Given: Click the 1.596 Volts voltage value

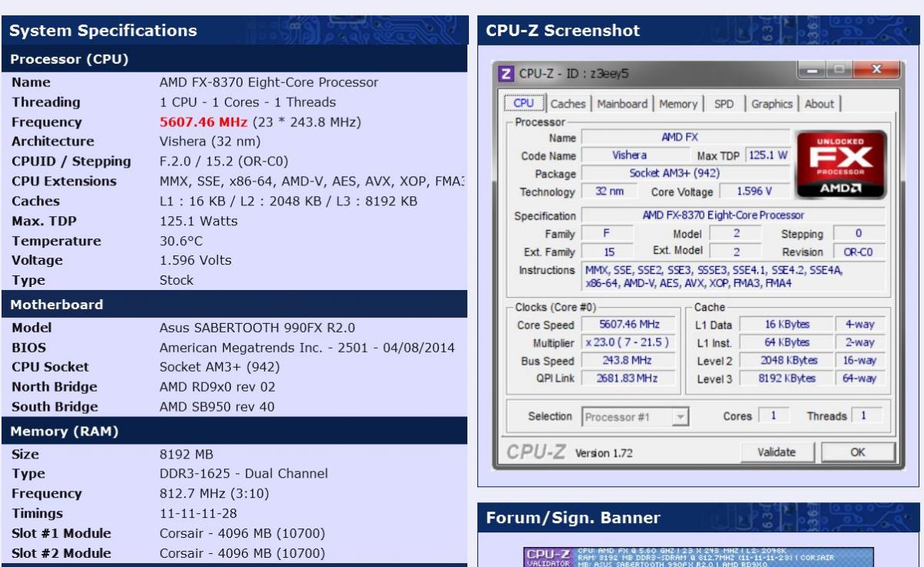Looking at the screenshot, I should click(196, 260).
